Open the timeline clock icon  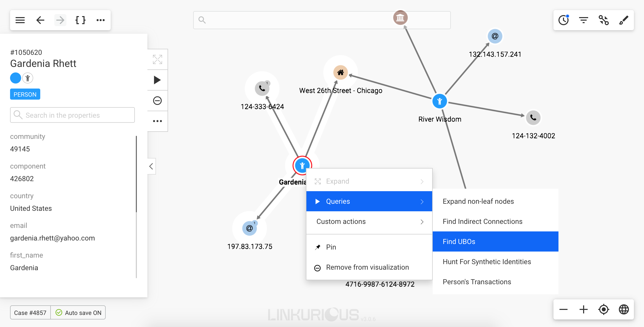(563, 20)
